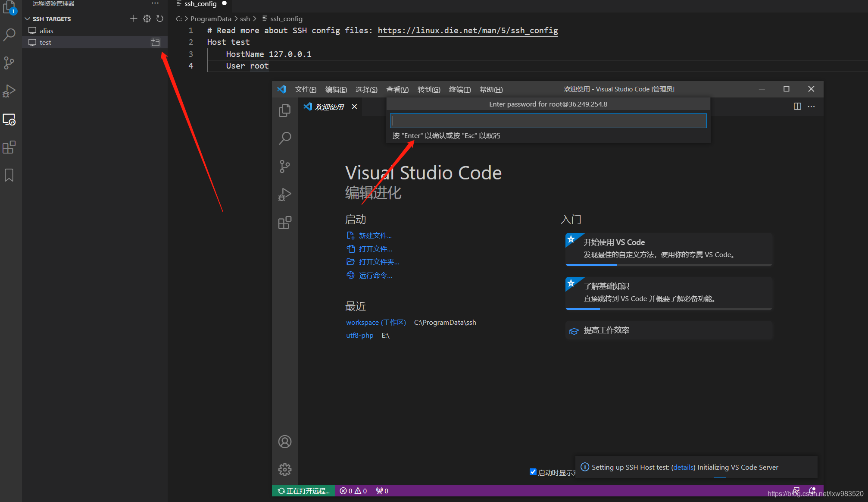Open Run and Debug in outer activity bar
The width and height of the screenshot is (868, 502).
pos(9,91)
